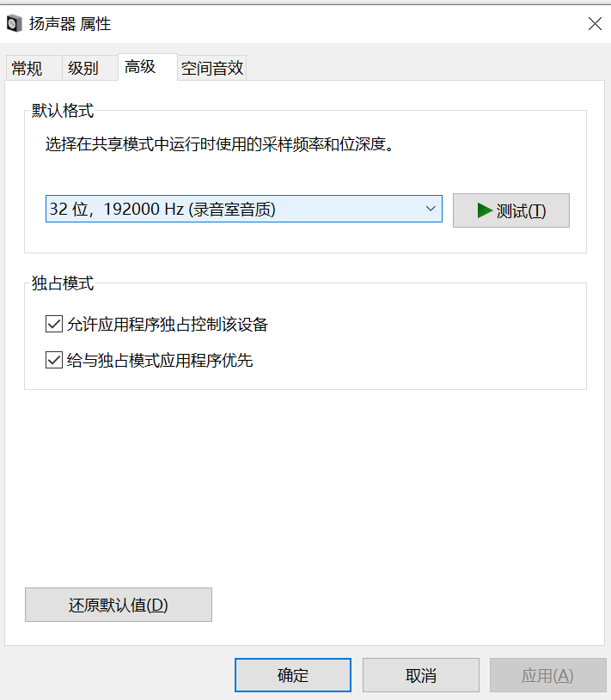
Task: Close the 扬声器 属性 dialog
Action: coord(595,24)
